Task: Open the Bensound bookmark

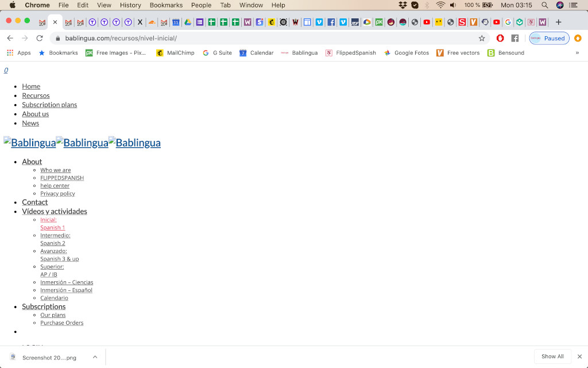Action: pyautogui.click(x=506, y=53)
